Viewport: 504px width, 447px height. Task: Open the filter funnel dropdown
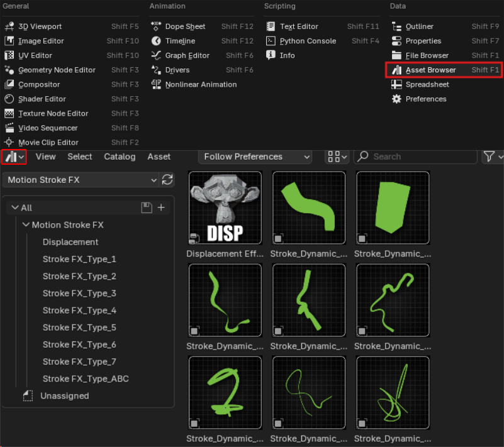[493, 157]
